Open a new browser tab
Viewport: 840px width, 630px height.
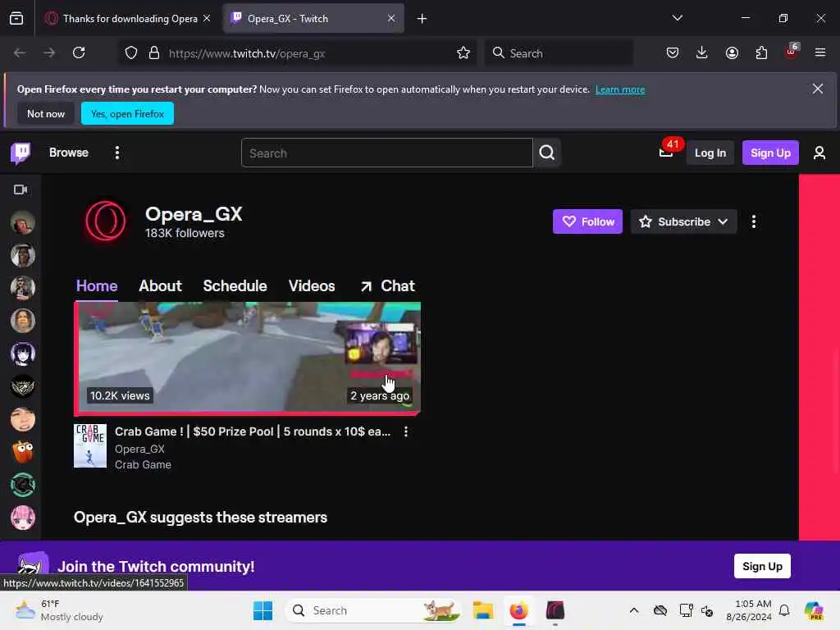(x=422, y=19)
